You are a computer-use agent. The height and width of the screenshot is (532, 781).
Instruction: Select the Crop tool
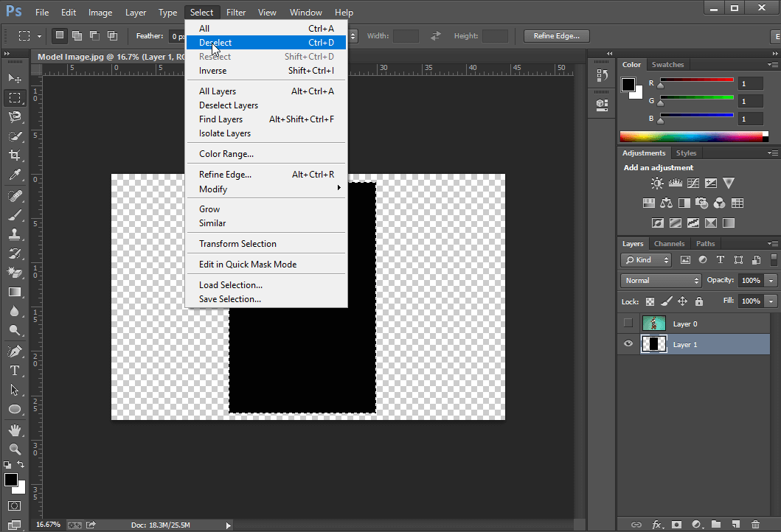tap(14, 155)
